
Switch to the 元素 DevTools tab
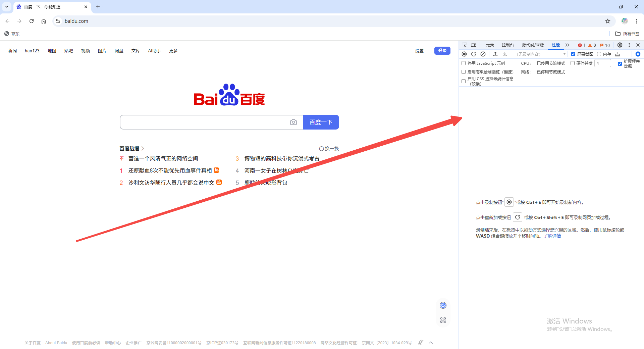490,45
